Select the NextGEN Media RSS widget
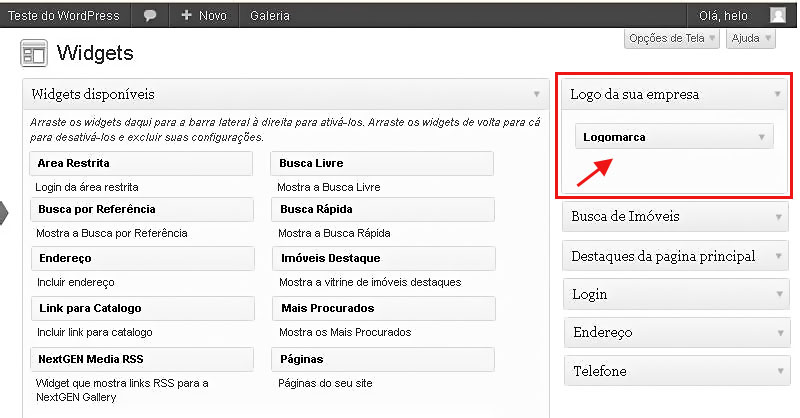Viewport: 800px width, 418px height. click(141, 358)
